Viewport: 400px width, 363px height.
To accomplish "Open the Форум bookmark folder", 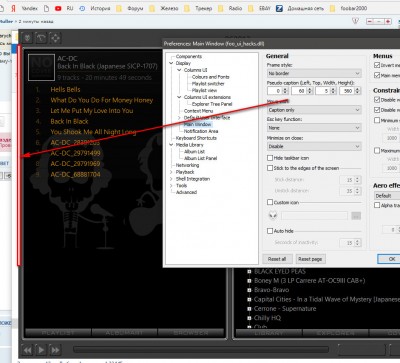I will coord(119,9).
